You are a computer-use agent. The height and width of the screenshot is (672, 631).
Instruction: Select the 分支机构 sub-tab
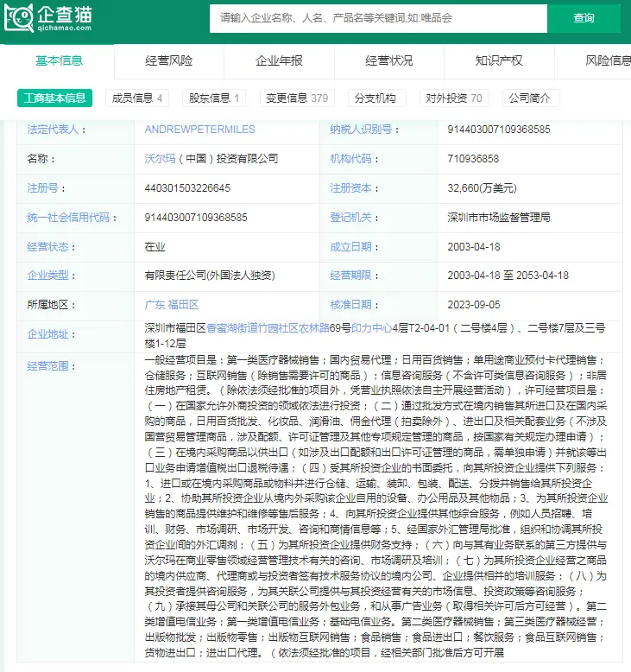375,98
